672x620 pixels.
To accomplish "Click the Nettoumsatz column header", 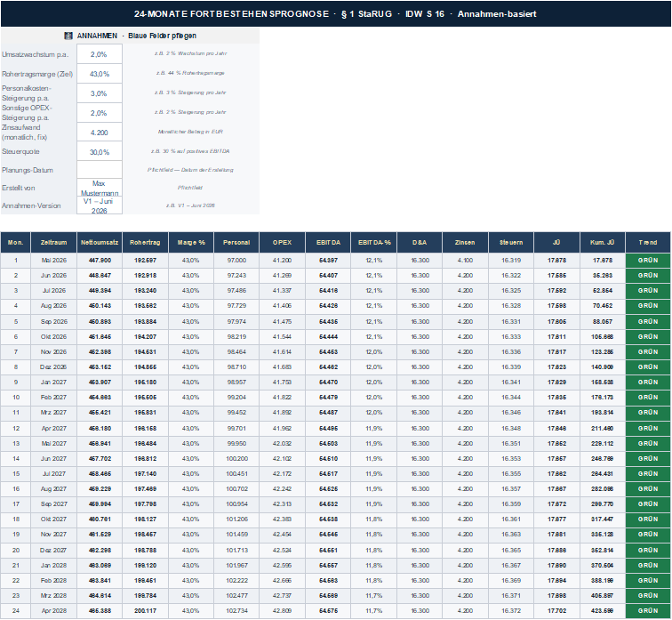I will click(100, 242).
